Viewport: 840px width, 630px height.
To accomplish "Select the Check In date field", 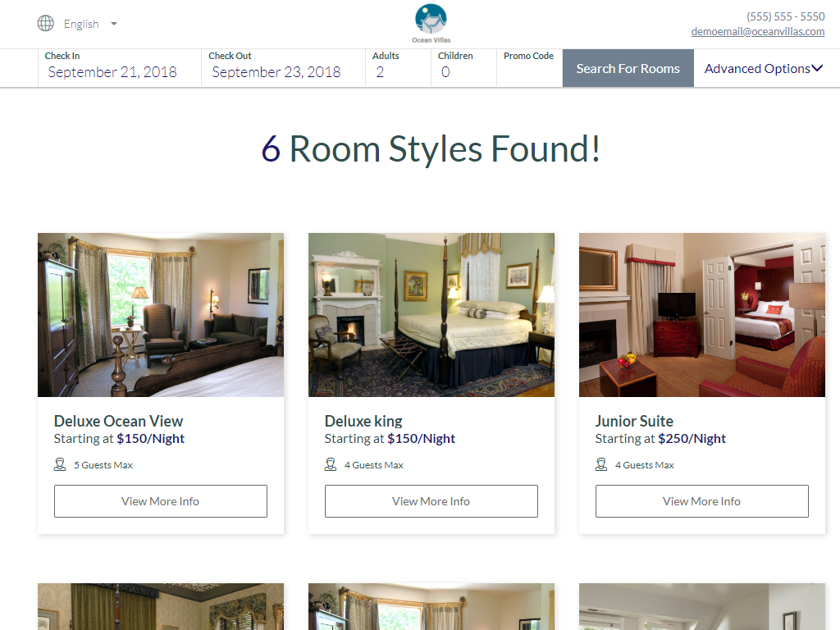I will click(120, 68).
